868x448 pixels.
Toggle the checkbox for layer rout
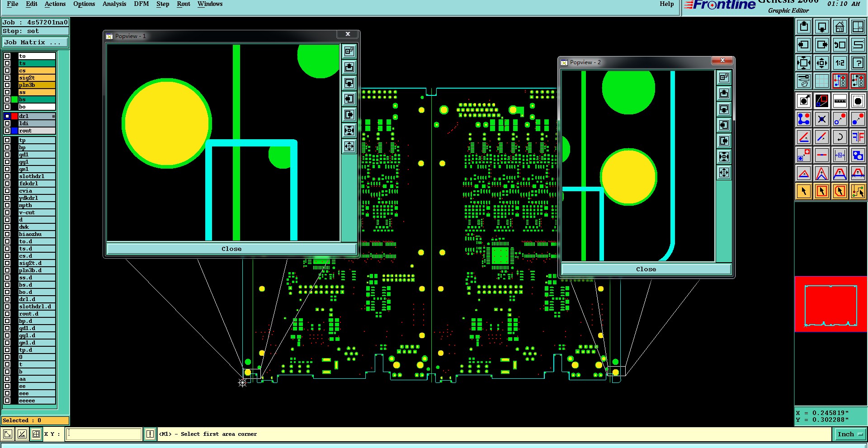[7, 131]
